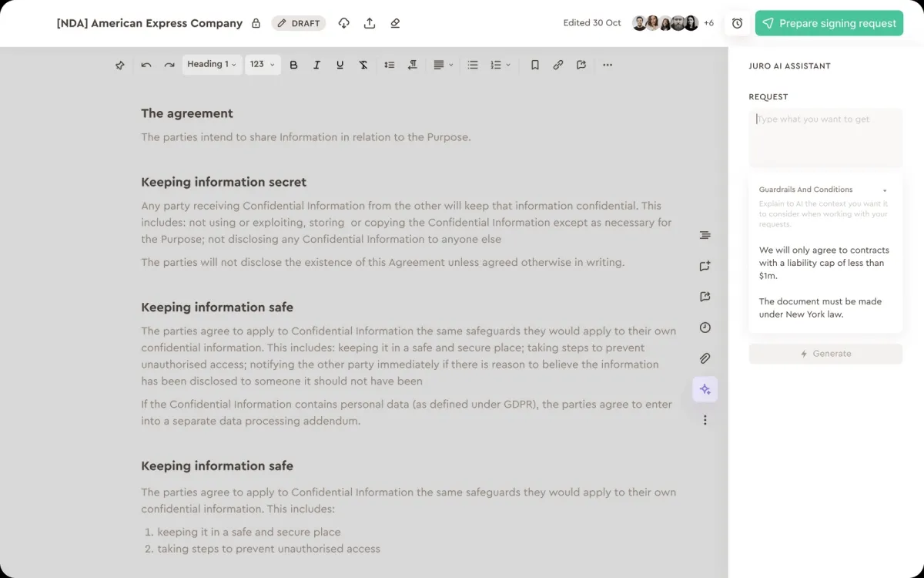Click the New York law guardrail text
Screen dimensions: 924x578
tap(820, 307)
